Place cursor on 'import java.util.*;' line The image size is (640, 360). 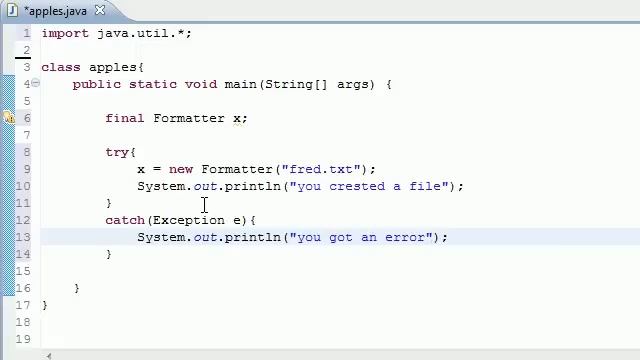(116, 33)
